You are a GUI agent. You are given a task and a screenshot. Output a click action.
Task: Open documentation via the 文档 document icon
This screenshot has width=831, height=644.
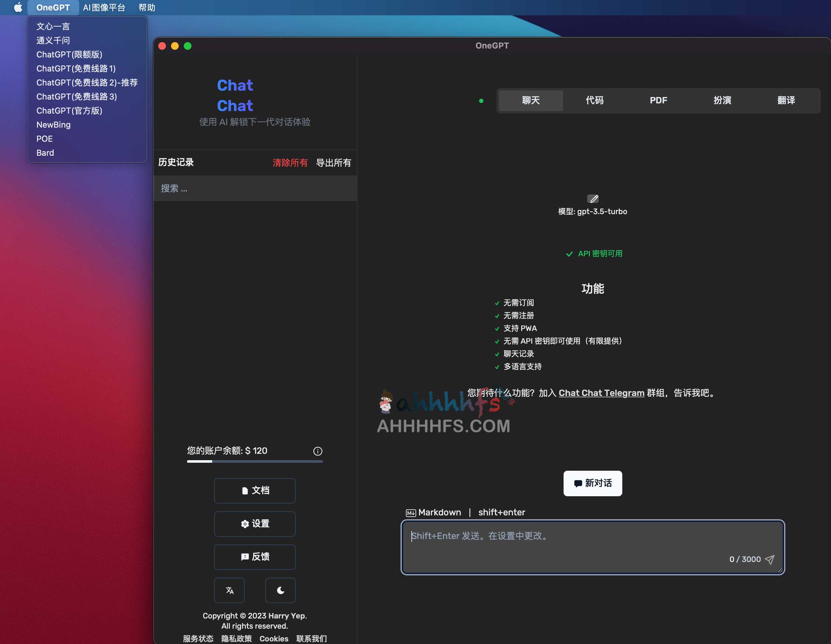[x=254, y=491]
